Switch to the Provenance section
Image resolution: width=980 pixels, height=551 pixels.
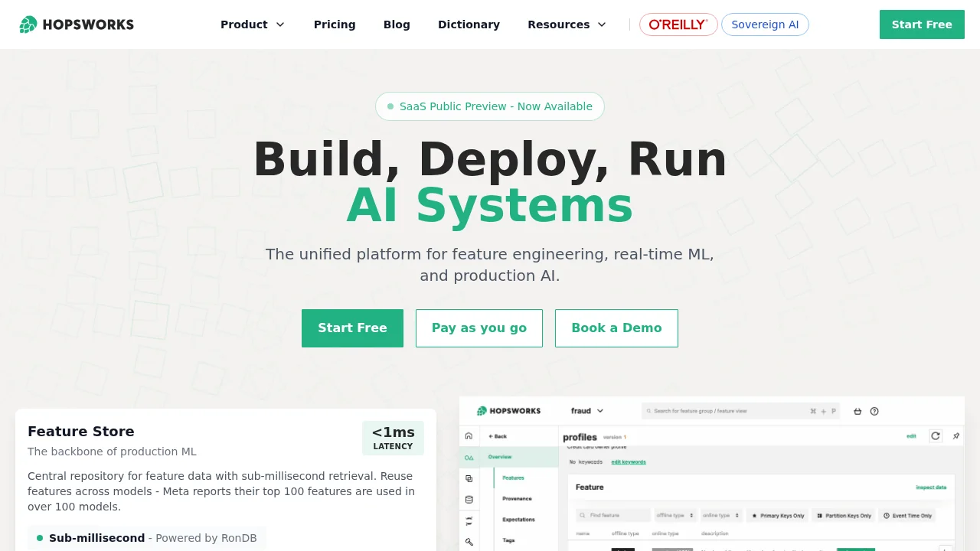518,497
